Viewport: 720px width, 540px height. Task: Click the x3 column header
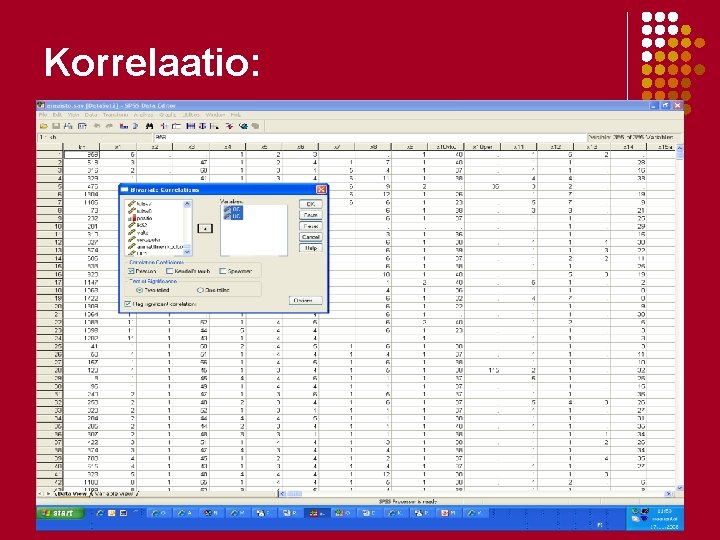(x=191, y=147)
